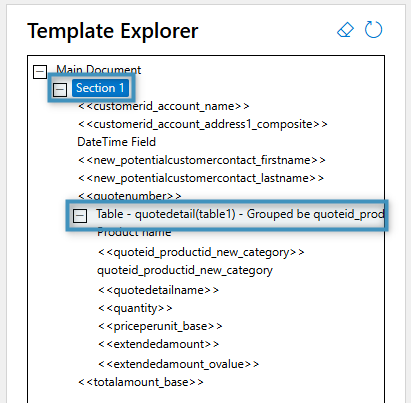This screenshot has width=411, height=403.
Task: Select customerid_account_address1_composite field
Action: pos(202,124)
